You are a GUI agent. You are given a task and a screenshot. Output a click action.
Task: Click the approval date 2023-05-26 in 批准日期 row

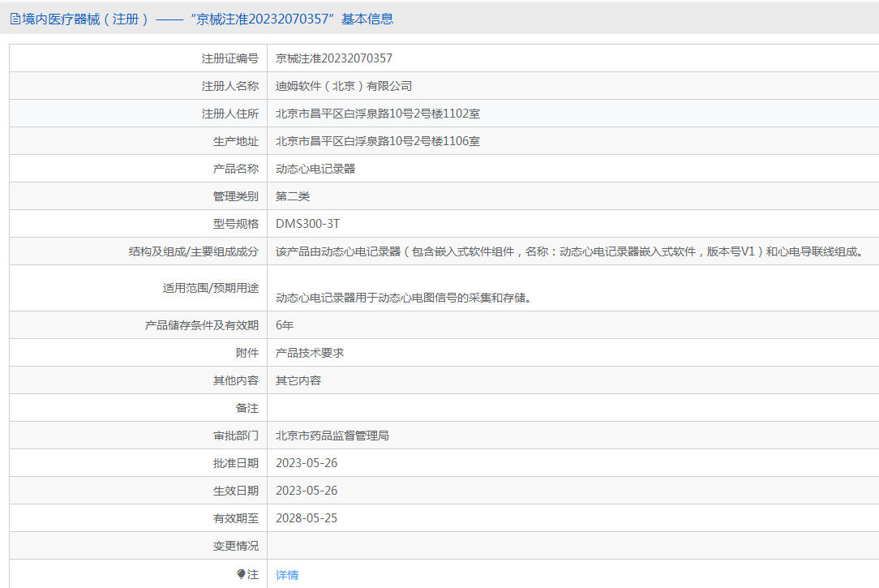point(307,463)
